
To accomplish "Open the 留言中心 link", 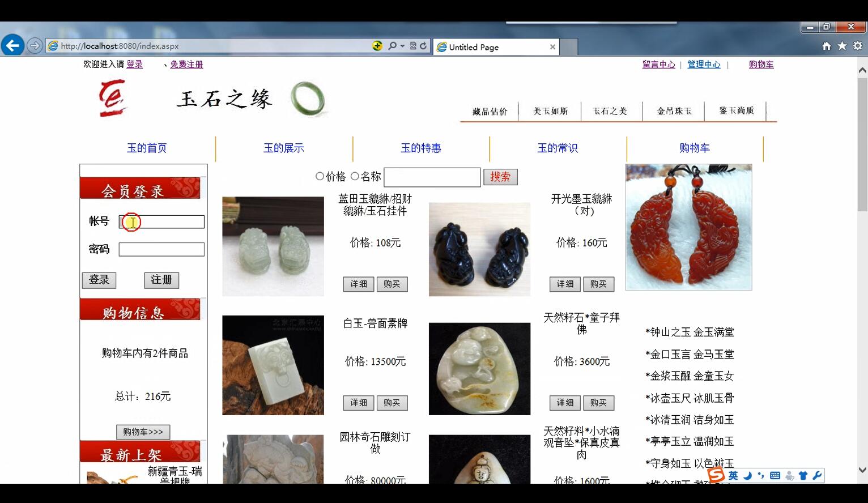I will (x=659, y=65).
